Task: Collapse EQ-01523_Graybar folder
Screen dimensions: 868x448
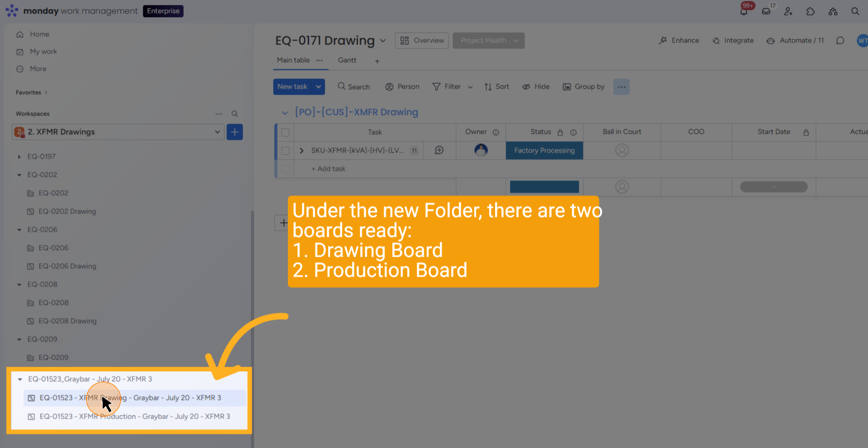Action: 20,379
